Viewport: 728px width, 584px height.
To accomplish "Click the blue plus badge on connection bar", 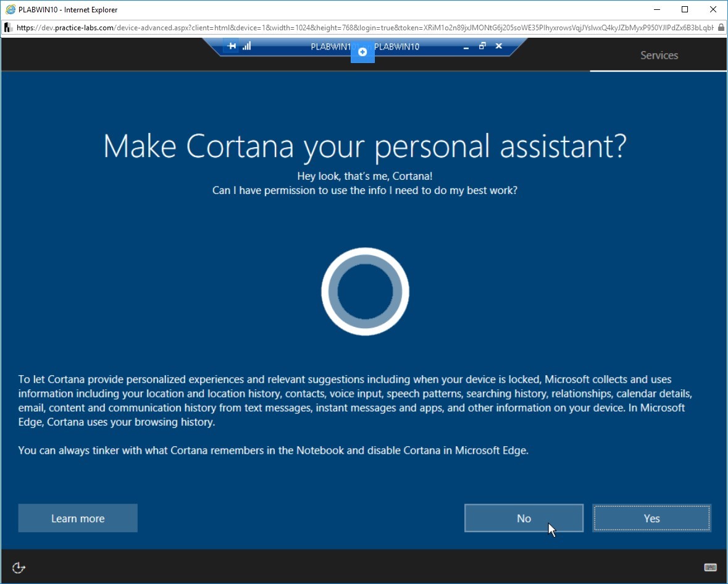I will [x=362, y=52].
